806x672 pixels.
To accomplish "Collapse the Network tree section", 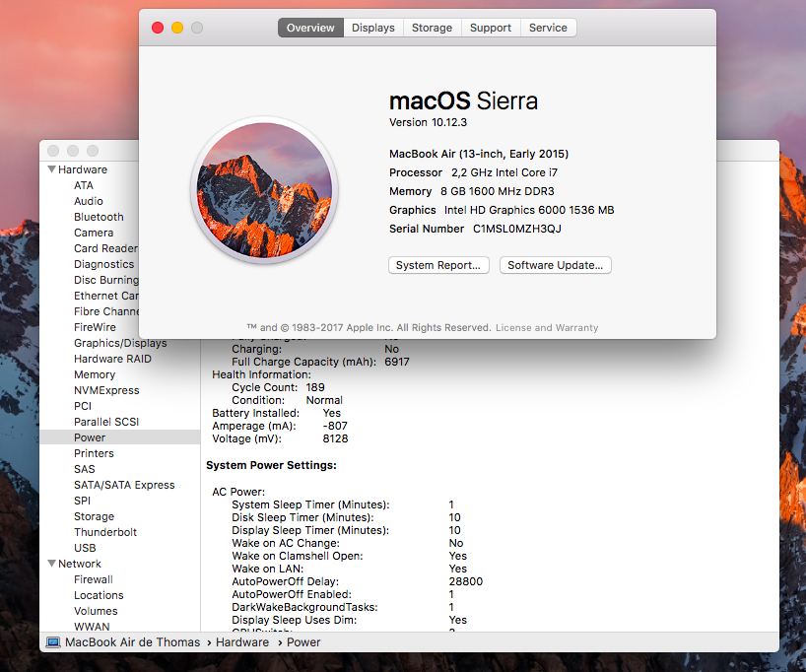I will tap(51, 564).
